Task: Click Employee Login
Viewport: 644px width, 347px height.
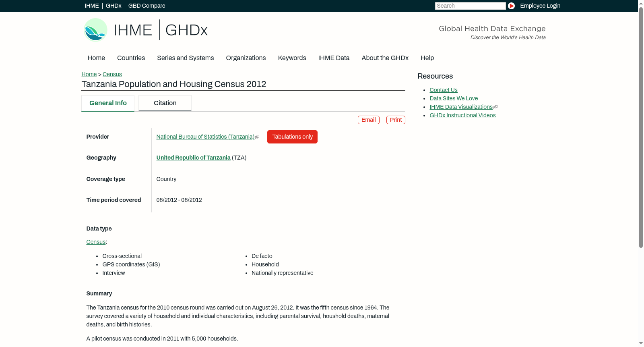Action: click(540, 6)
